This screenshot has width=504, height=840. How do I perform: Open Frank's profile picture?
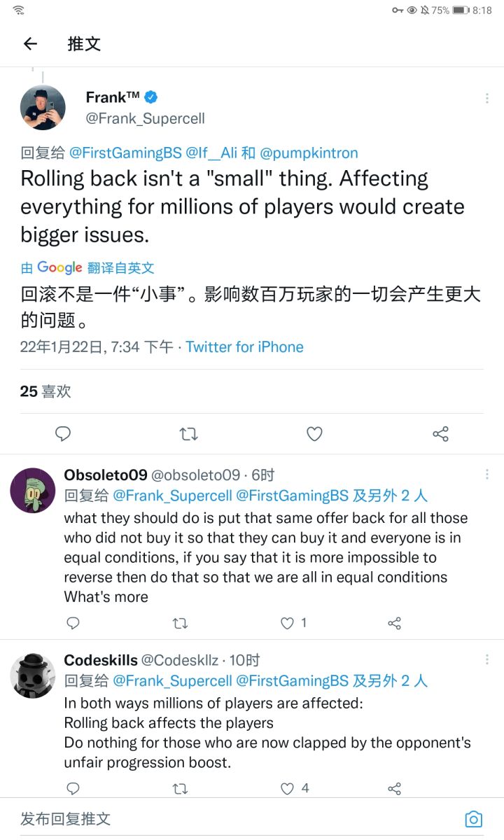click(42, 107)
